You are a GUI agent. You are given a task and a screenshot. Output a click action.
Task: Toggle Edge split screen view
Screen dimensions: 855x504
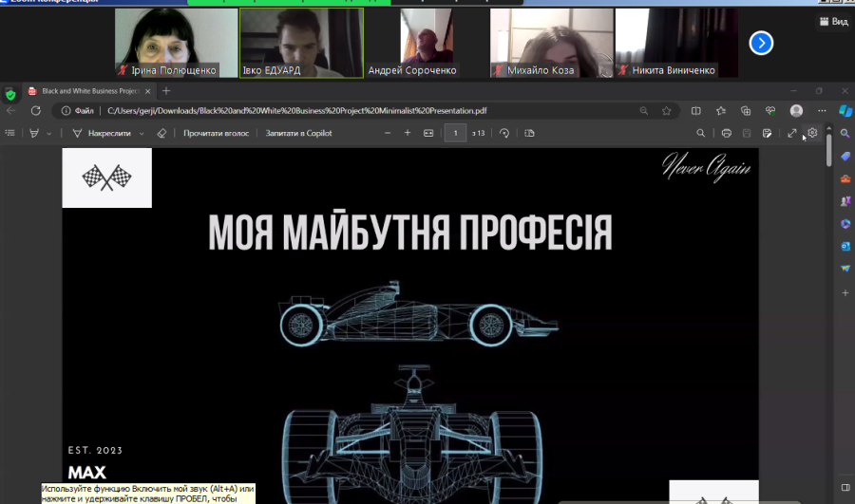point(696,110)
